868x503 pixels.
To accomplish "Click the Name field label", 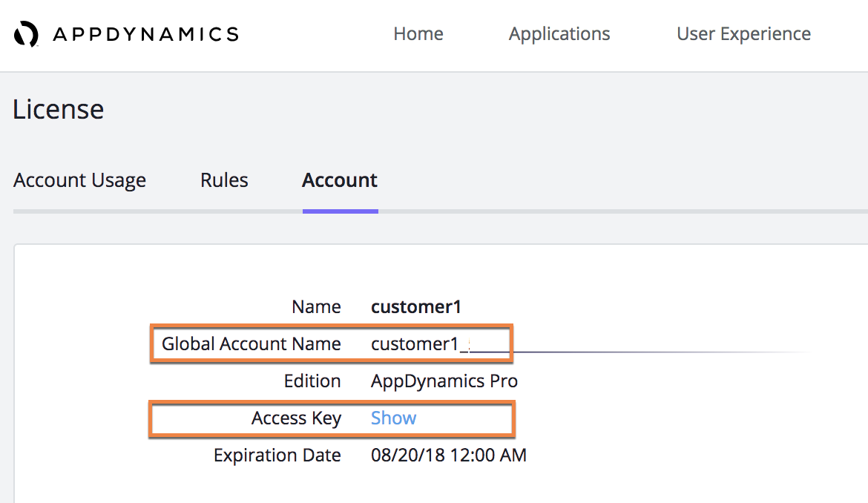I will 316,306.
